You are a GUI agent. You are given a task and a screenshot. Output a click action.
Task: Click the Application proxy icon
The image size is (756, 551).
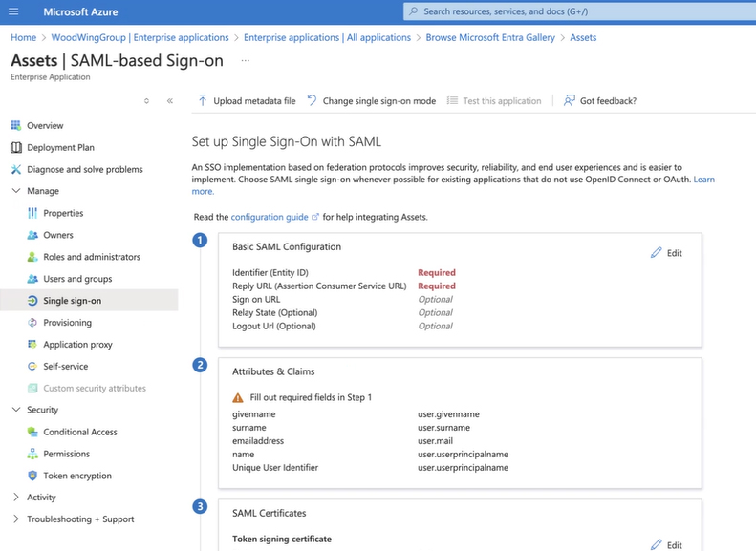pos(32,345)
